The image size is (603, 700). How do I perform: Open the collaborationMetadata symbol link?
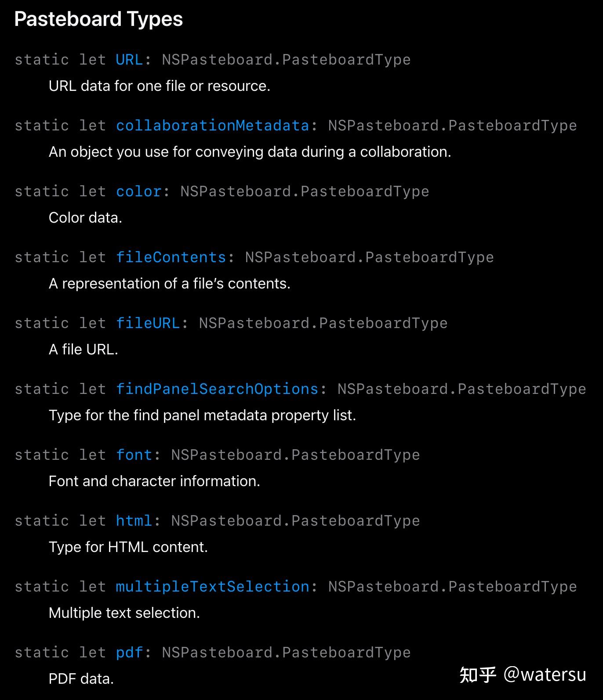pyautogui.click(x=213, y=126)
